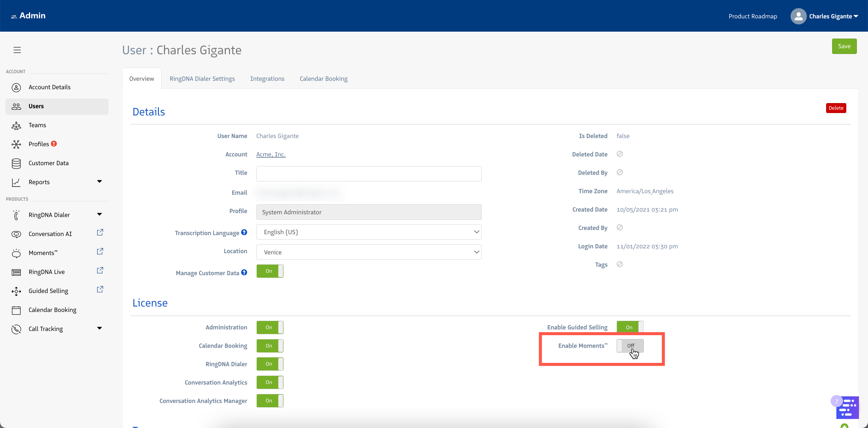Click the Login Date value 11/01/2022
Screen dimensions: 868x428
click(647, 246)
